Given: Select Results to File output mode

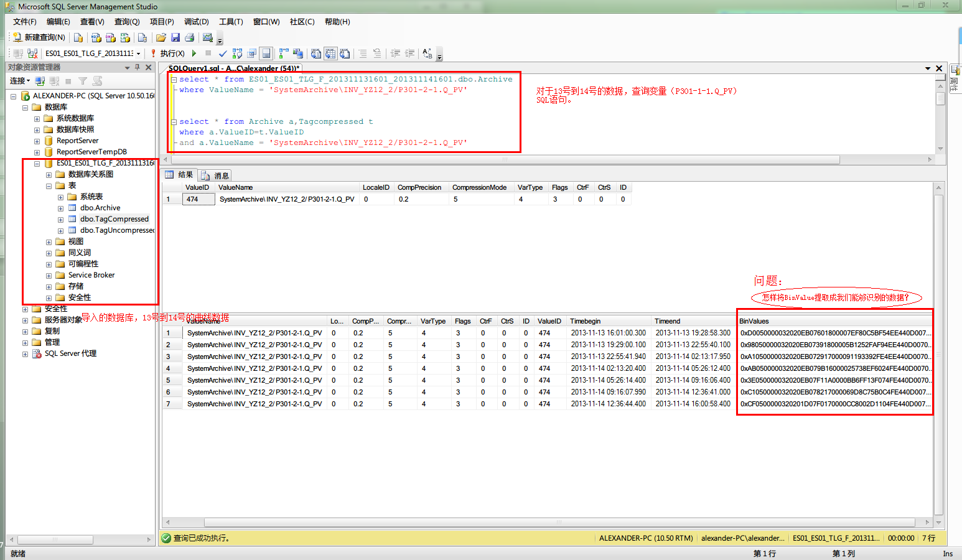Looking at the screenshot, I should (345, 54).
